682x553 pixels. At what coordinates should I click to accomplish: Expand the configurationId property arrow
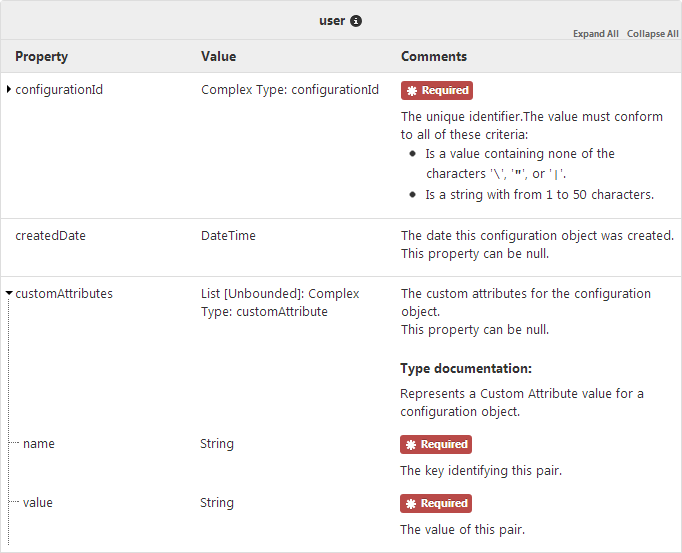(x=9, y=90)
